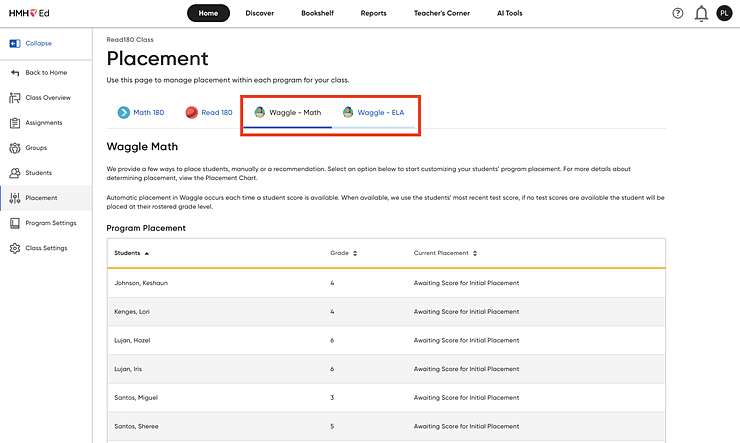Image resolution: width=740 pixels, height=443 pixels.
Task: Click student name Lujan, Hazel
Action: pyautogui.click(x=132, y=341)
